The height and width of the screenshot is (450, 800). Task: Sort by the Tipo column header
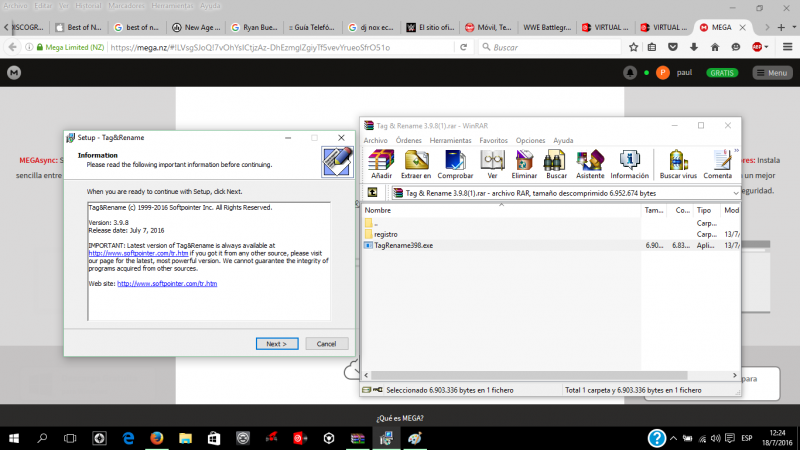[x=706, y=210]
